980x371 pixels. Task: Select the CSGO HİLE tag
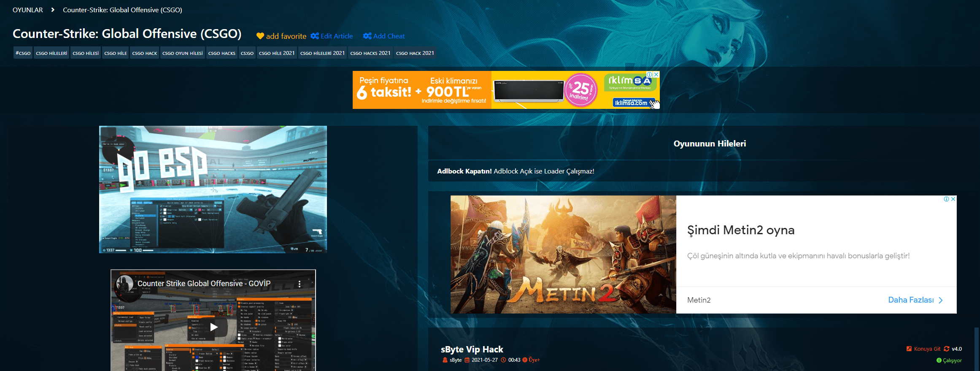(116, 53)
